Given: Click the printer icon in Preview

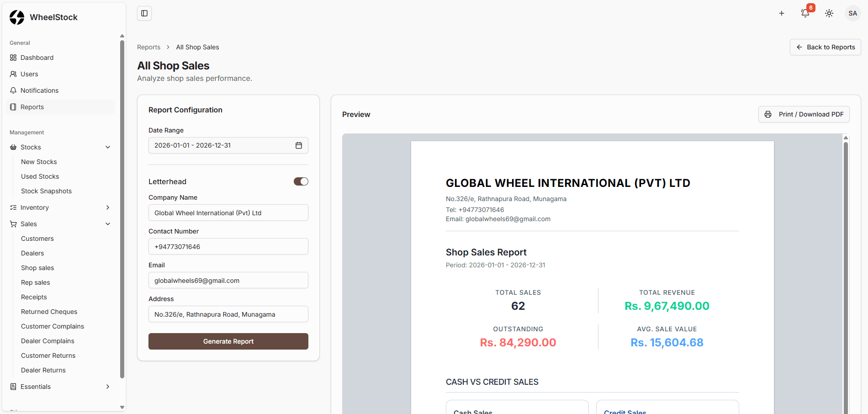Looking at the screenshot, I should (x=768, y=114).
